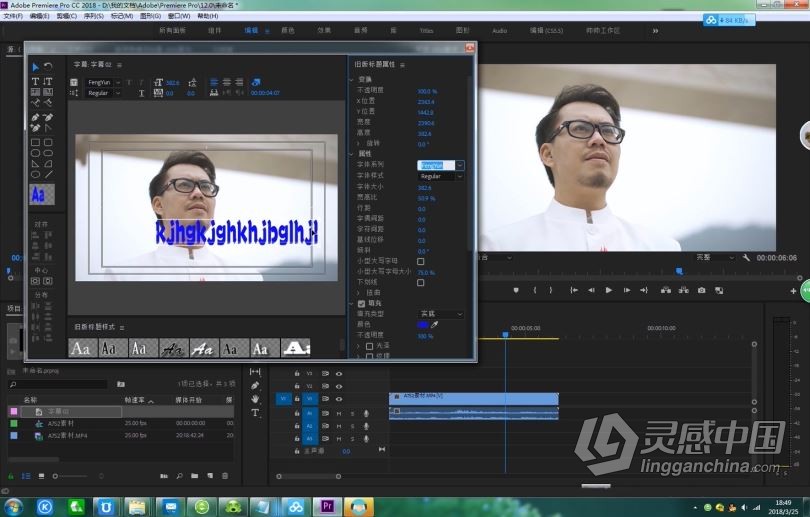Enable the Sheen checkbox under fill
Image resolution: width=810 pixels, height=517 pixels.
pos(369,346)
